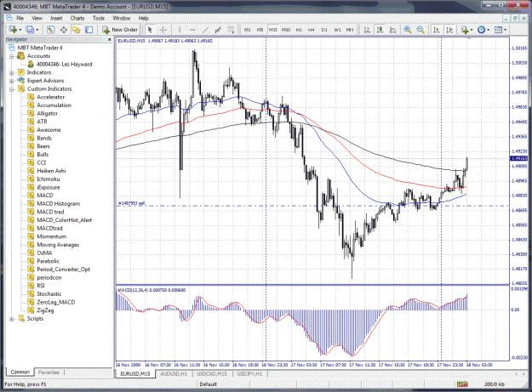This screenshot has width=532, height=392.
Task: Open Favorites tab in Navigator
Action: click(49, 372)
